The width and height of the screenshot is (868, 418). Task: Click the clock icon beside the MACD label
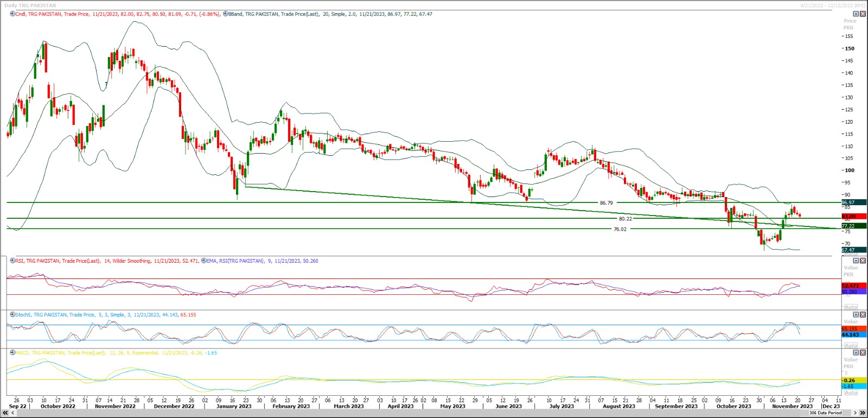12,353
